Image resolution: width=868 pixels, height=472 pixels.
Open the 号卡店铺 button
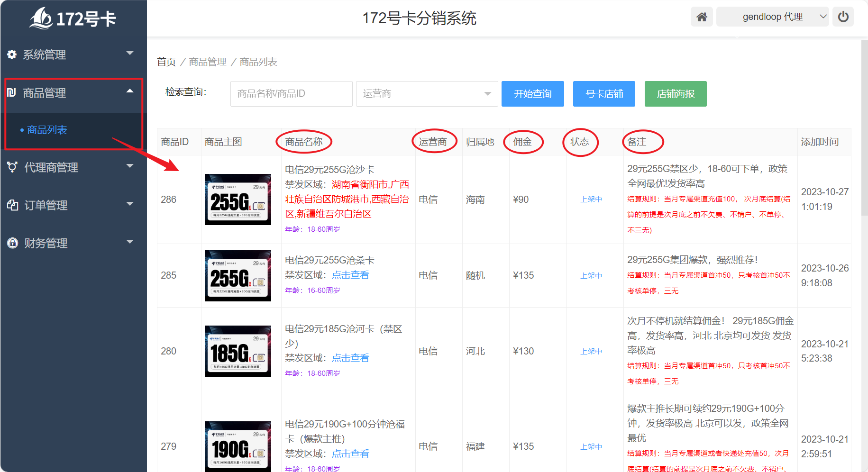603,94
